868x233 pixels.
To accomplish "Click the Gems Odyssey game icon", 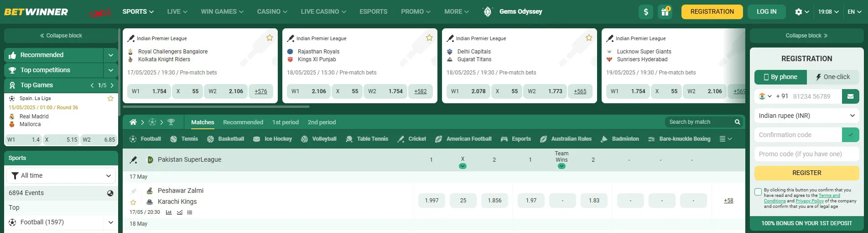I will pyautogui.click(x=487, y=12).
